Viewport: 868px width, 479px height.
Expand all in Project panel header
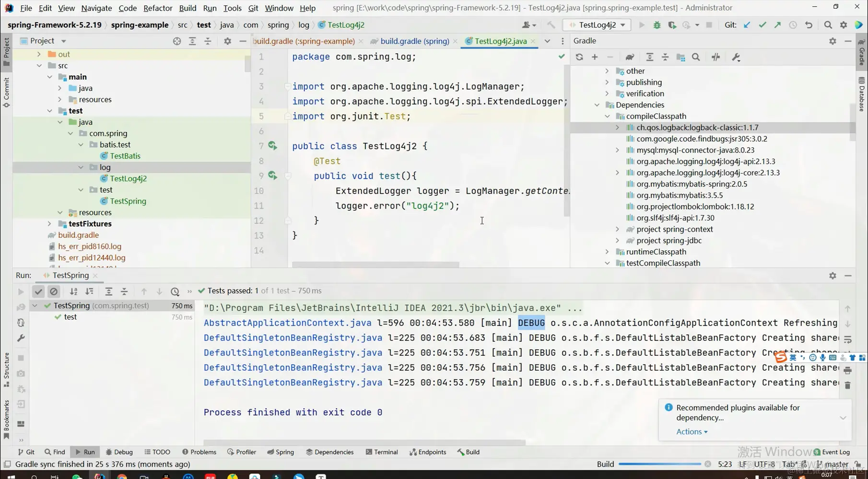(x=192, y=41)
